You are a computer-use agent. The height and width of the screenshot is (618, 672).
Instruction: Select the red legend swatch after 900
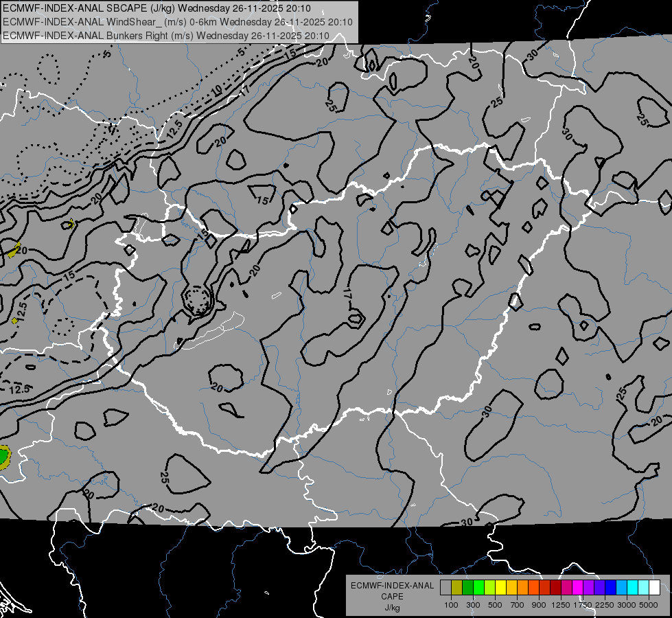545,588
